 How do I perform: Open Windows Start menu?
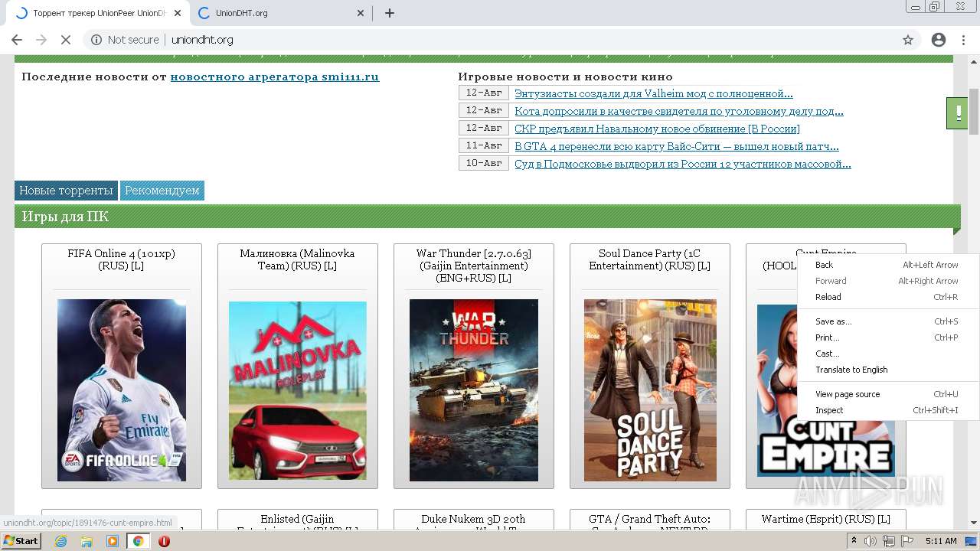pos(21,541)
